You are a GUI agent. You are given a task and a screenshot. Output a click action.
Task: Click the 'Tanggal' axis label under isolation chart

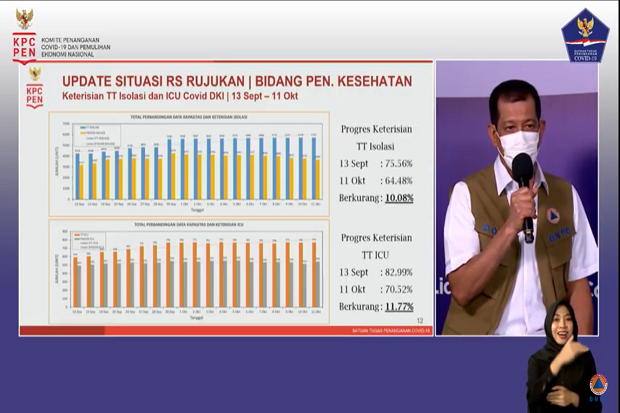pos(197,210)
